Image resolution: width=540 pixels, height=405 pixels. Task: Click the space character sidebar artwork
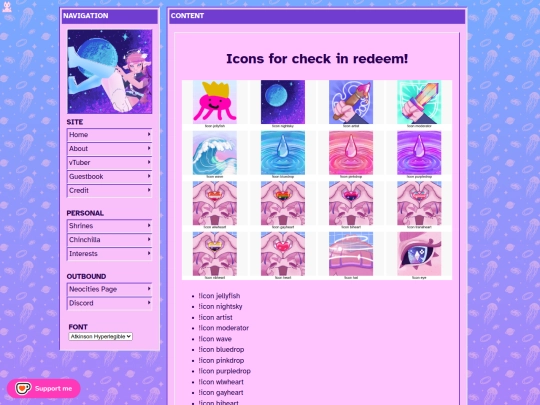pos(110,71)
